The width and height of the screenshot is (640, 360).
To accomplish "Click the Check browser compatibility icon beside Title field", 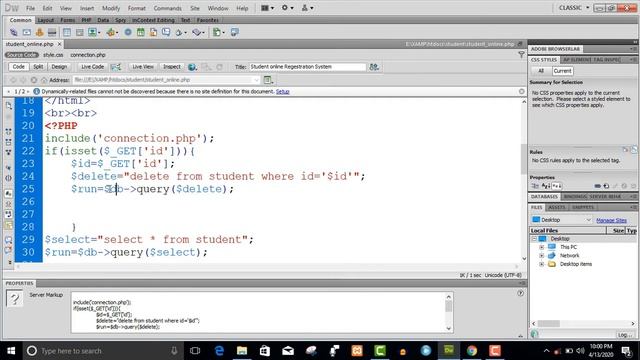I will [x=374, y=67].
